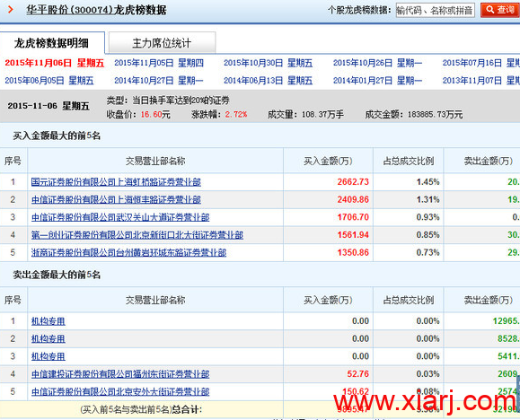Open 第一创业证券 北京新街口北大街 link

(137, 235)
